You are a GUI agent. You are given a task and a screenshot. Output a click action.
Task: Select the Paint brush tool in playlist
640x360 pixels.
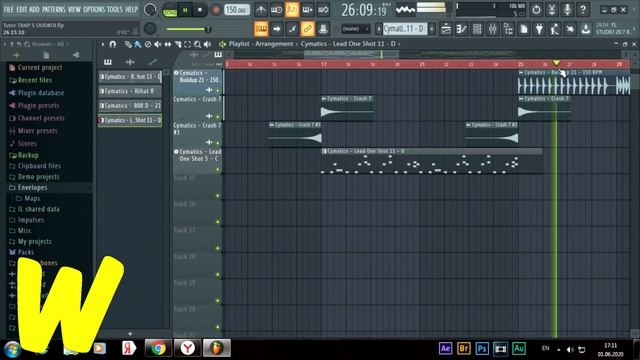(x=138, y=44)
